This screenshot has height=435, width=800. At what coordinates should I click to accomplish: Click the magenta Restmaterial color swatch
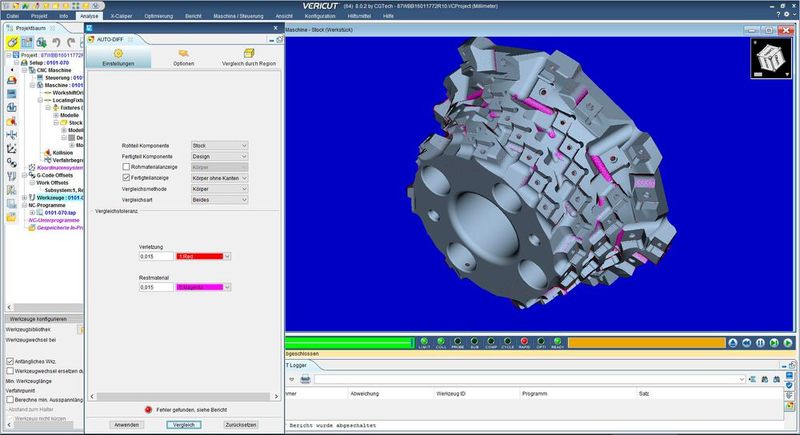coord(199,287)
